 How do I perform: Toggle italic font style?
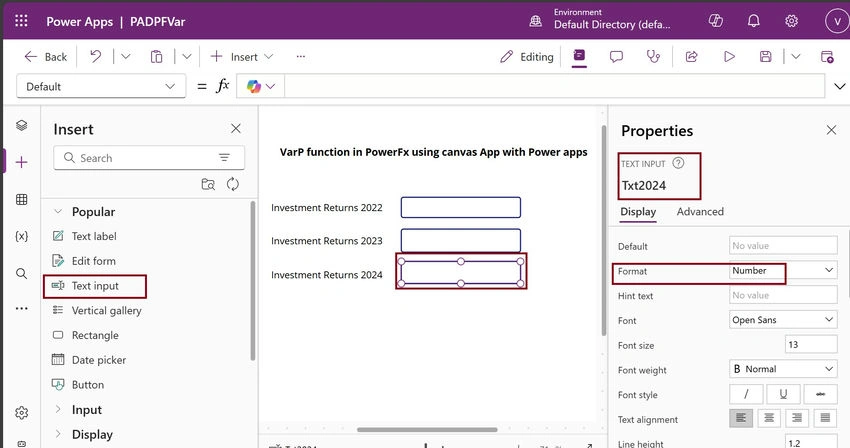[x=746, y=394]
